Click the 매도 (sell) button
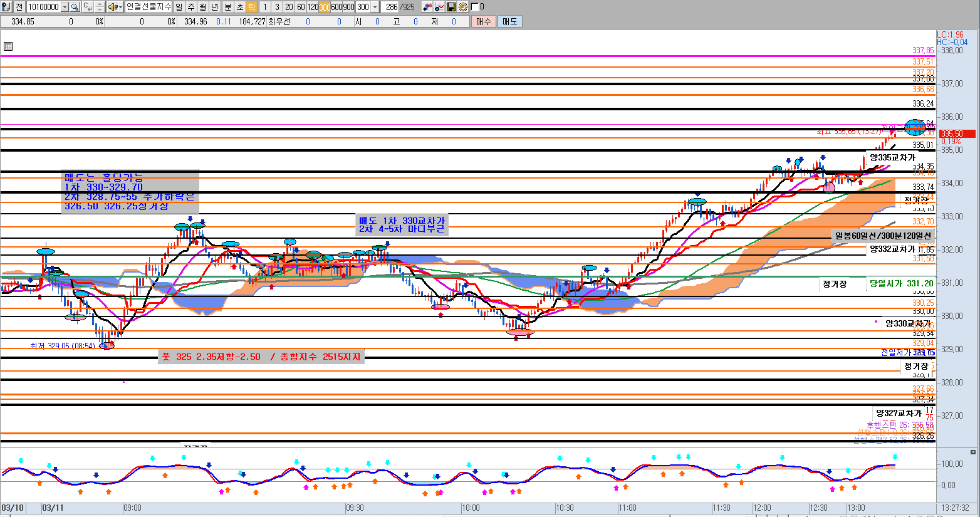 pos(510,21)
